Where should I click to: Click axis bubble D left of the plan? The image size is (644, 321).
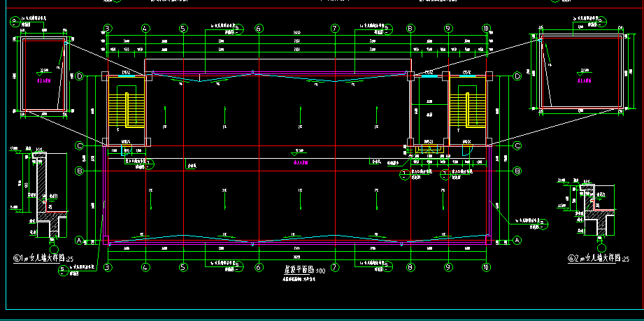click(80, 76)
